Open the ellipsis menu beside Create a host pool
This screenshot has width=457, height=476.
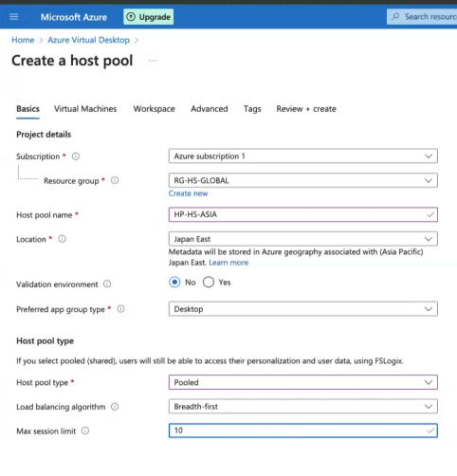(153, 61)
